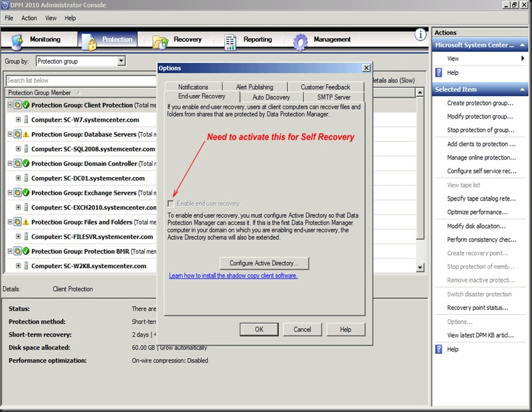Image resolution: width=532 pixels, height=412 pixels.
Task: Click the server icon beside SC-W2K8.systemcenter.com
Action: point(26,266)
